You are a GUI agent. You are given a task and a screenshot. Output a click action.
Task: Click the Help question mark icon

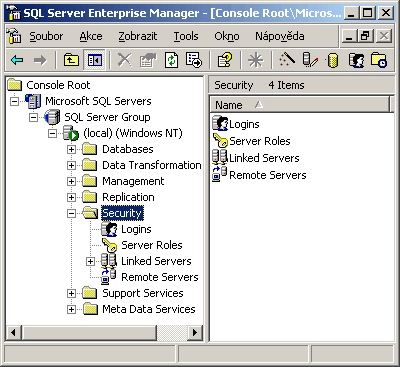coord(225,60)
